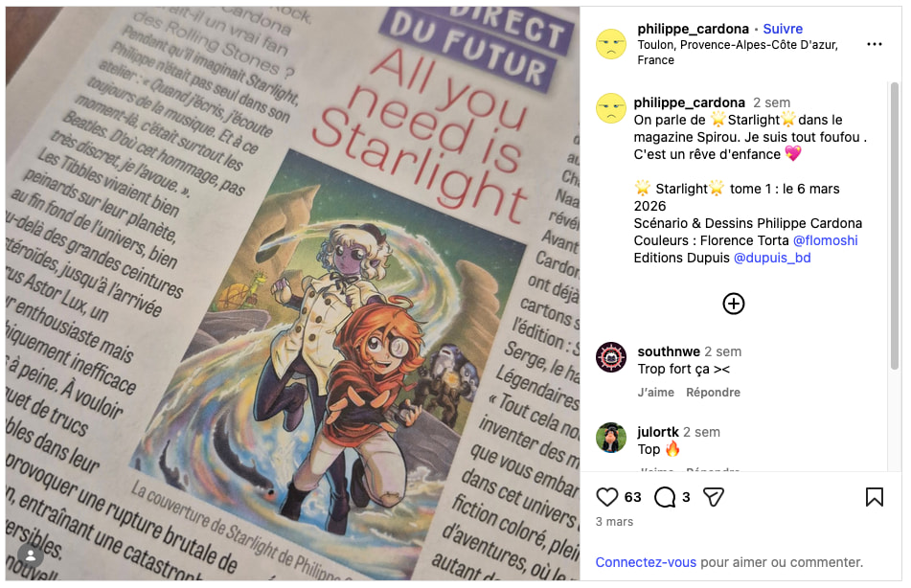View julortk's profile picture
This screenshot has width=911, height=588.
(x=611, y=438)
